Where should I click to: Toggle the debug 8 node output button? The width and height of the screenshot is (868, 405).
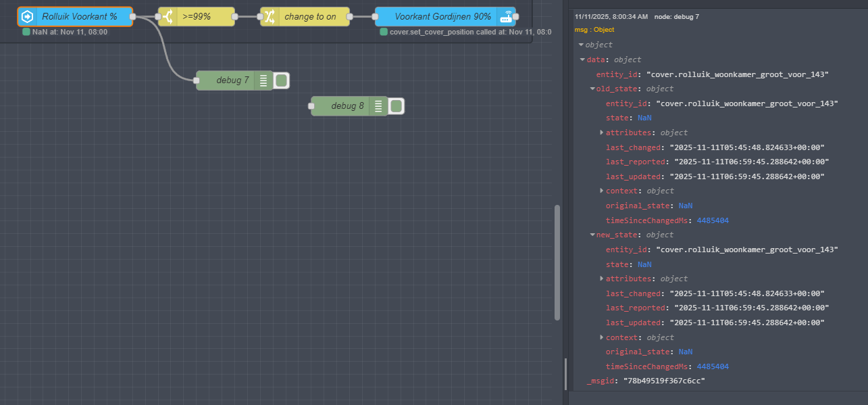click(397, 106)
